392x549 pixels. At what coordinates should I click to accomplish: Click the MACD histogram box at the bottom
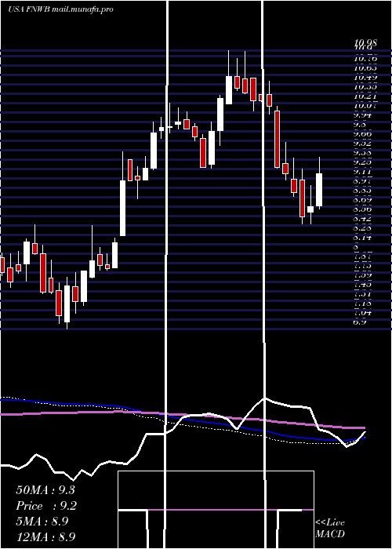(x=216, y=510)
